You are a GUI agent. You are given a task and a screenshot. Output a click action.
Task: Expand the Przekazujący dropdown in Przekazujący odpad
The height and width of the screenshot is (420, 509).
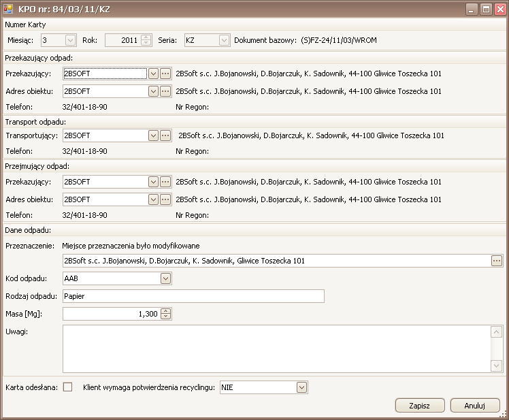[153, 74]
